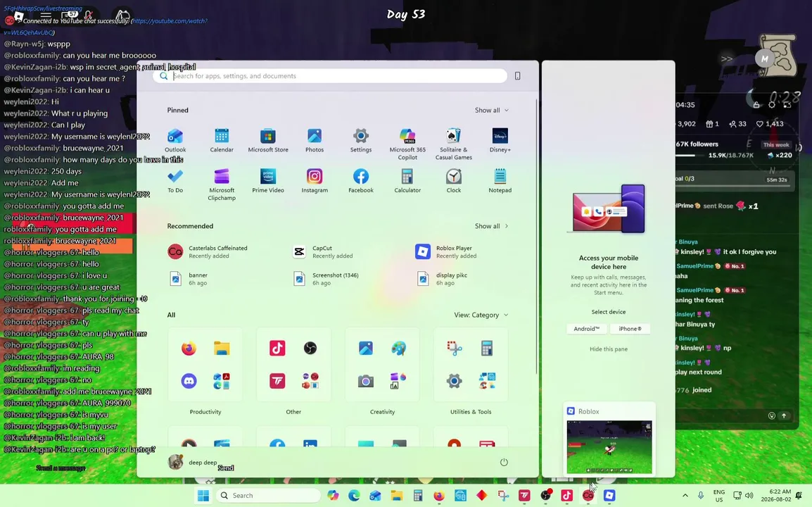The image size is (812, 507).
Task: Open the YouTube watch link in chat overlay
Action: click(x=106, y=27)
